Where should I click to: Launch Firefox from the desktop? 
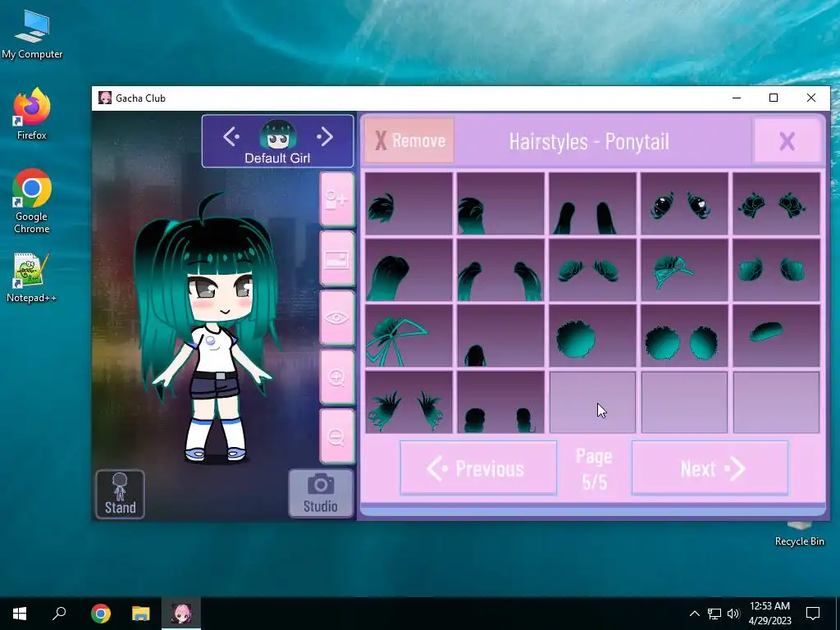coord(32,114)
